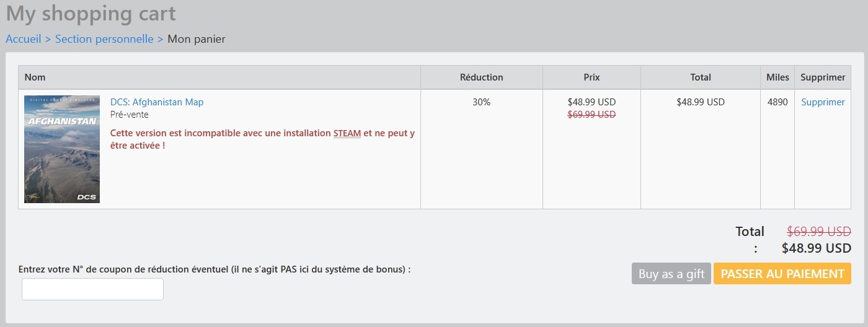The width and height of the screenshot is (868, 327).
Task: Click the Miles column header
Action: 777,77
